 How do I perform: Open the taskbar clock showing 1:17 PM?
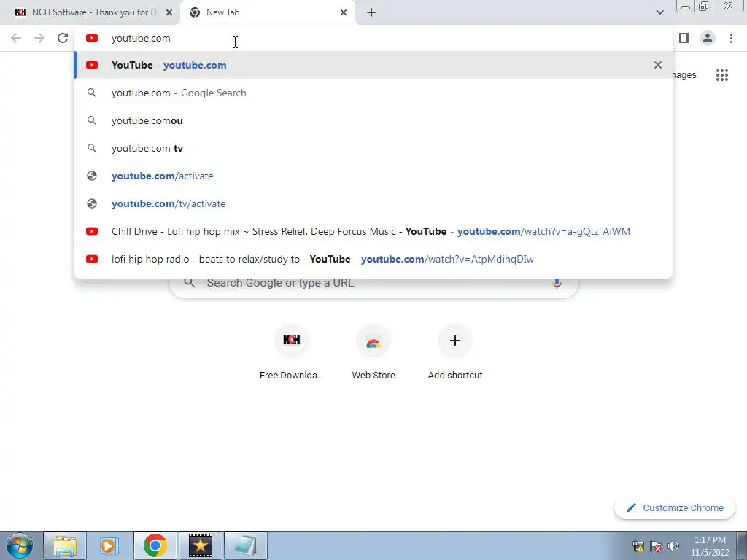(710, 546)
